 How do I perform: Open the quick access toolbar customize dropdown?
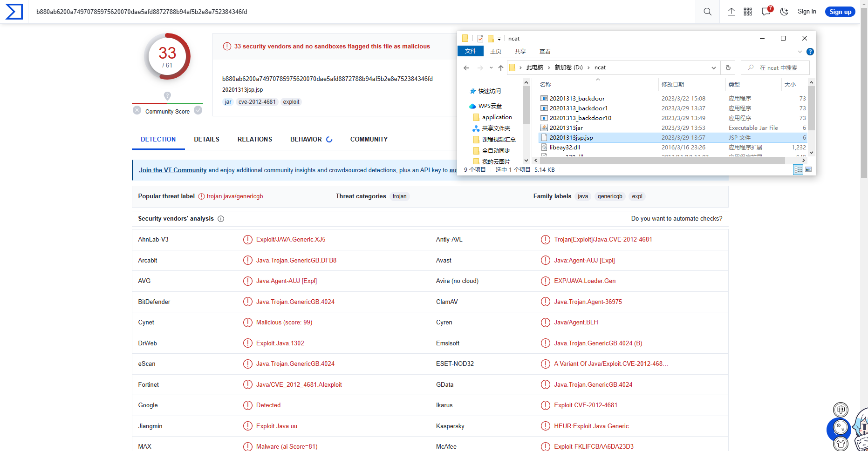click(x=499, y=39)
